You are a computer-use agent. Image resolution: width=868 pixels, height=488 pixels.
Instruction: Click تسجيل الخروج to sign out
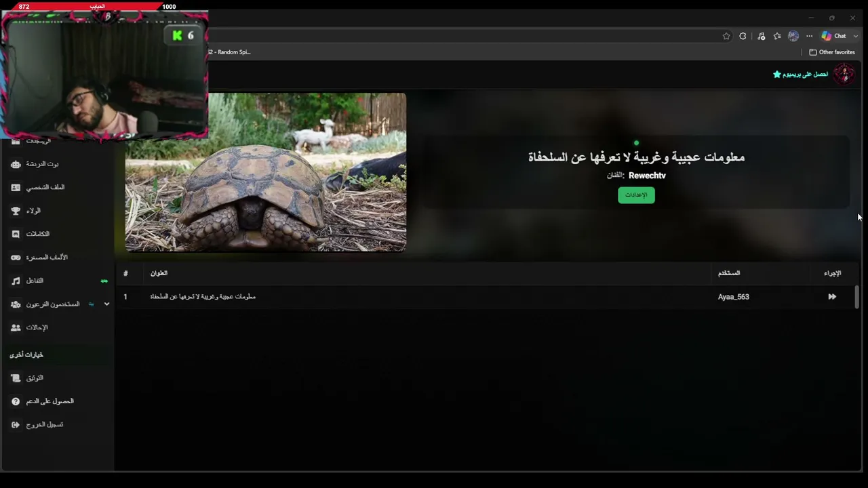click(x=45, y=425)
